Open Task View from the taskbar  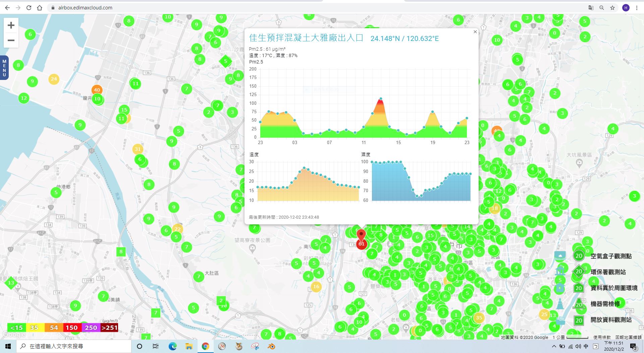[155, 346]
